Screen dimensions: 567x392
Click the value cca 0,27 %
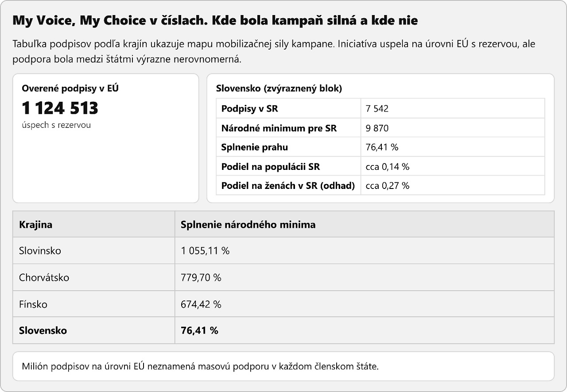388,186
